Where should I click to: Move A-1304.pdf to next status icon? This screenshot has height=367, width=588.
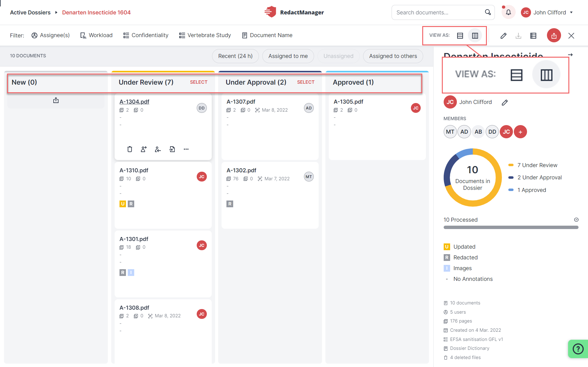172,149
